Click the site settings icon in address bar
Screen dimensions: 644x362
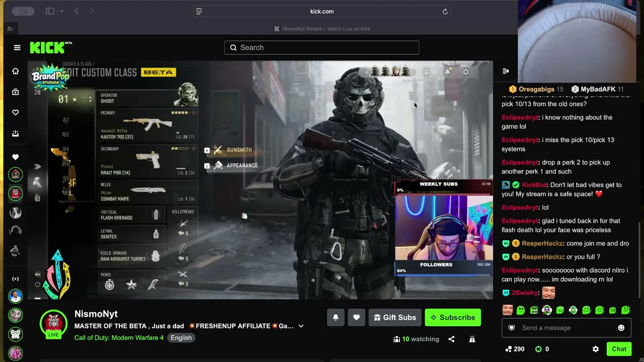(199, 11)
